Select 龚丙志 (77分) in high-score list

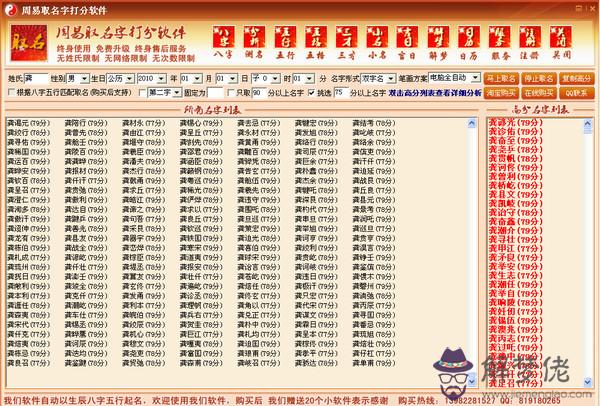(515, 339)
